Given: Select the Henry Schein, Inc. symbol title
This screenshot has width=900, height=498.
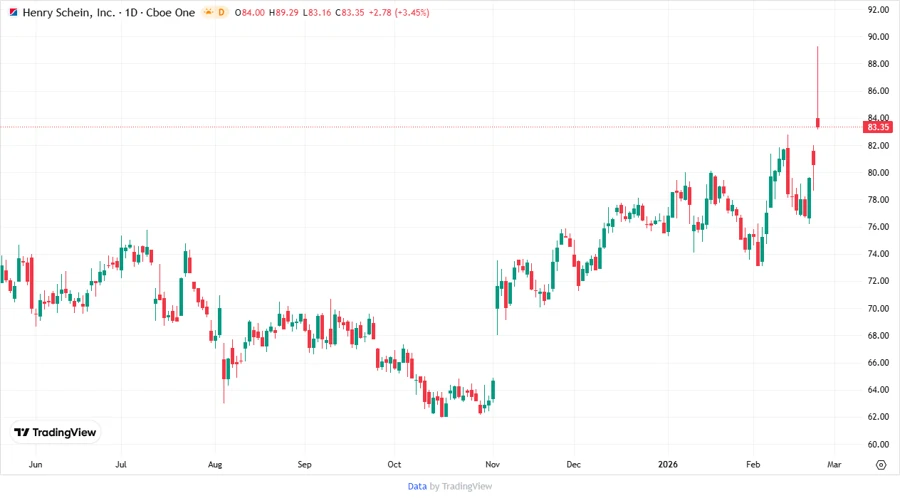Looking at the screenshot, I should (69, 12).
